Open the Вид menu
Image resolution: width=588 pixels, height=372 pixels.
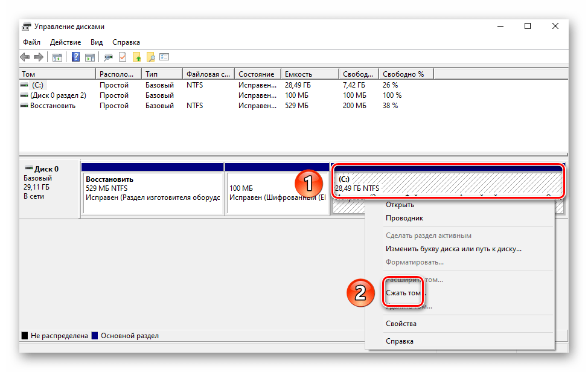click(97, 42)
